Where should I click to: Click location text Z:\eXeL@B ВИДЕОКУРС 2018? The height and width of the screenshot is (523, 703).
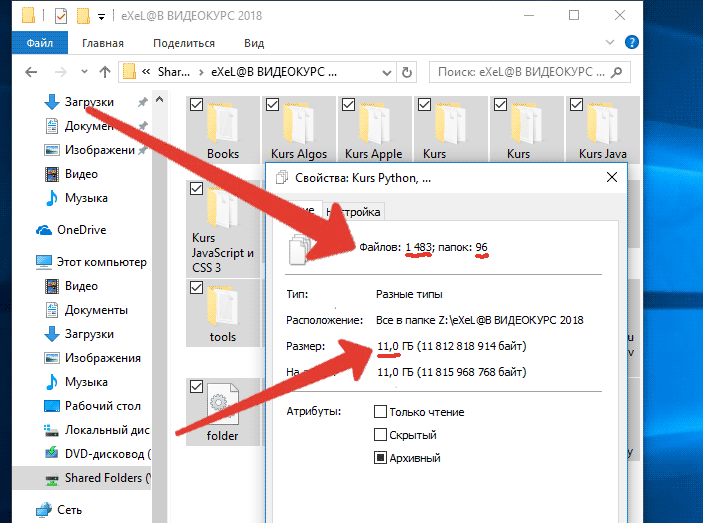pos(511,320)
